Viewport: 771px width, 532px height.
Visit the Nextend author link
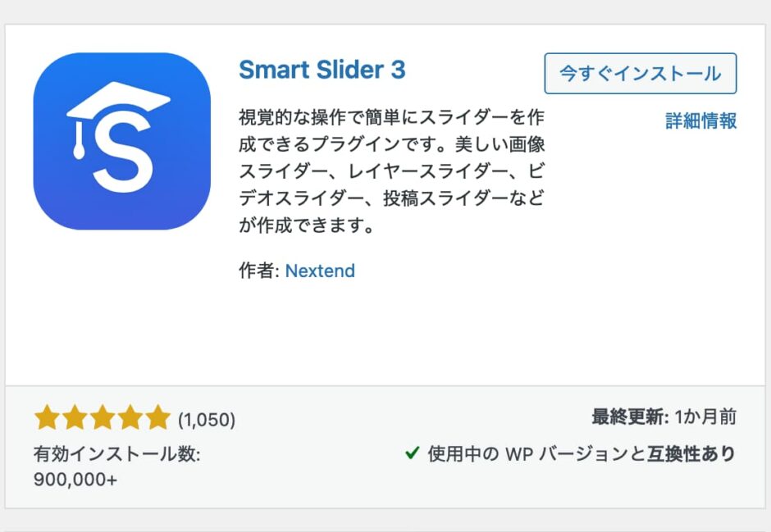tap(321, 271)
